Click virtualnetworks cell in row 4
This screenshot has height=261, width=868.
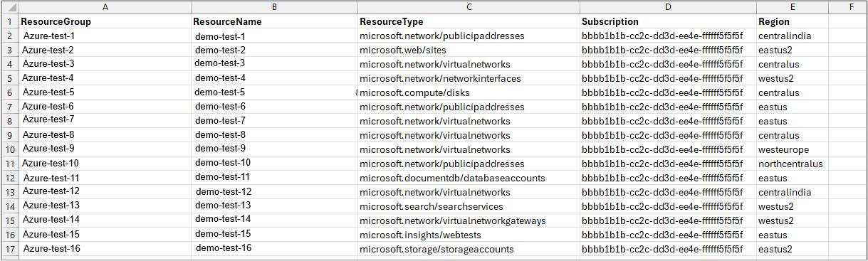(x=469, y=64)
